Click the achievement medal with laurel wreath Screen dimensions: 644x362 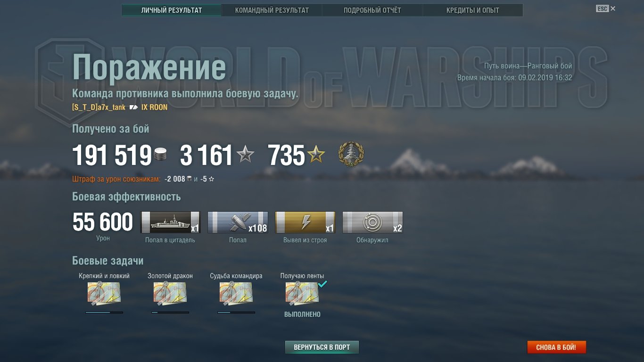[351, 155]
